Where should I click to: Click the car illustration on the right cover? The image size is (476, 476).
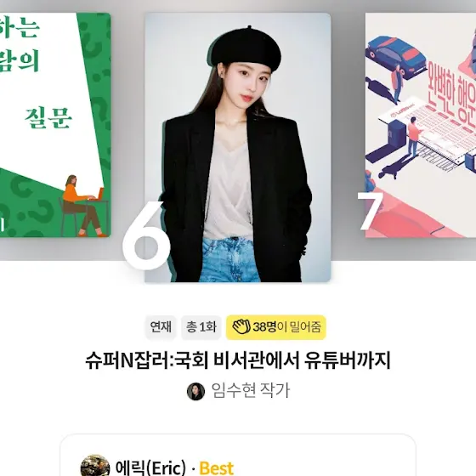pyautogui.click(x=396, y=56)
